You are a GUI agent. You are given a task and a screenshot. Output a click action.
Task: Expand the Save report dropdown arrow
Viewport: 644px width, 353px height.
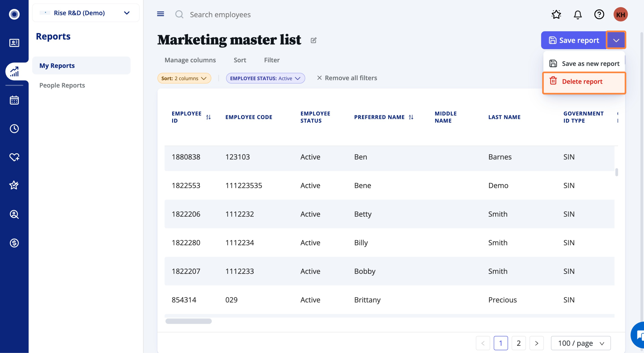click(616, 40)
